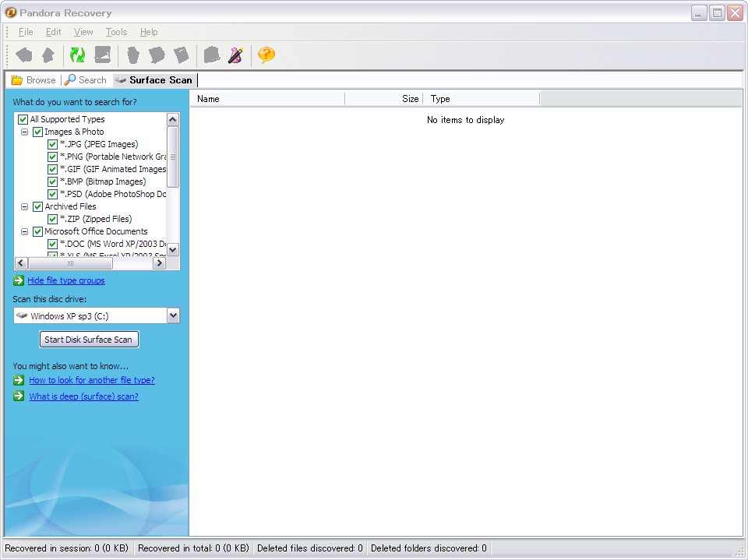
Task: Minimize the Pandora Recovery window
Action: coord(699,13)
